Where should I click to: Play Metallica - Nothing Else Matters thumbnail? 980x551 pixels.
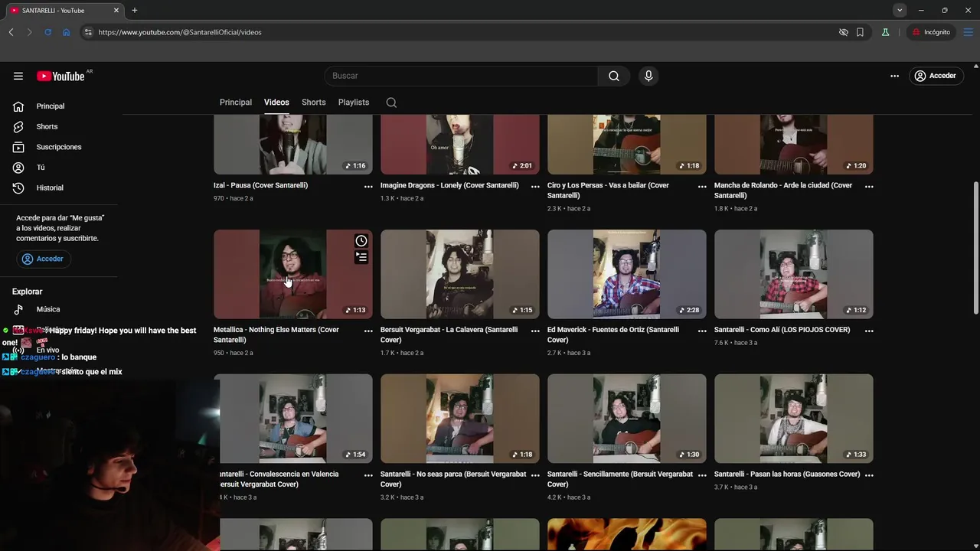(x=293, y=274)
